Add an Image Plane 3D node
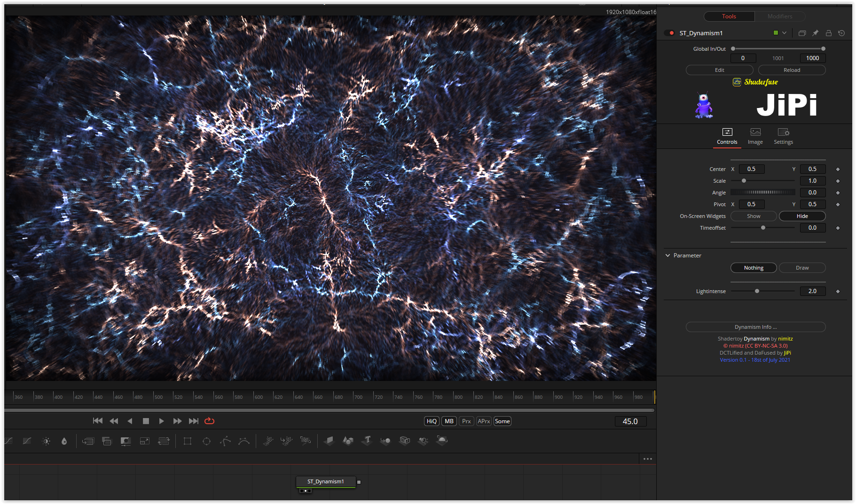The height and width of the screenshot is (504, 856). 329,441
